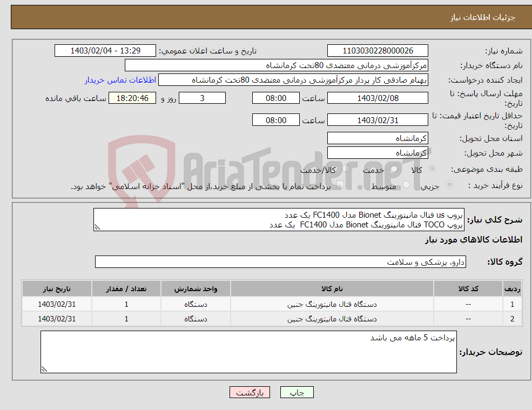Click item name in table row 1
Image resolution: width=532 pixels, height=410 pixels.
click(x=332, y=304)
